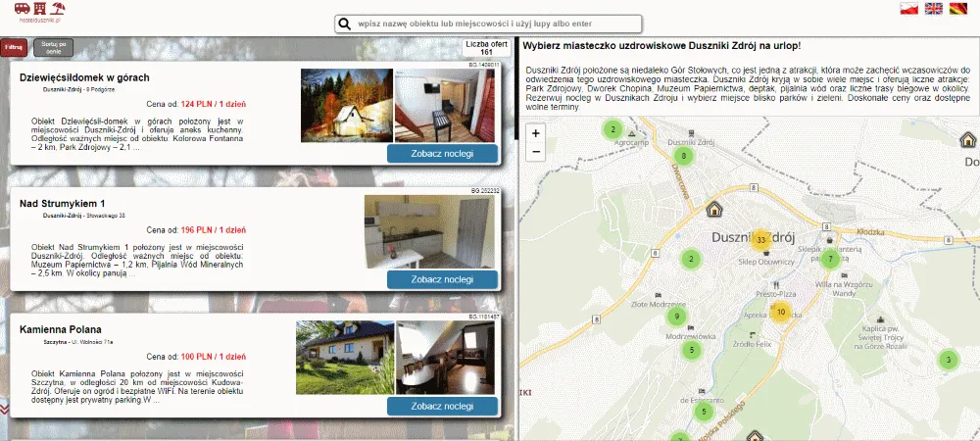Open the Kamienna Polana listing title

coord(61,330)
